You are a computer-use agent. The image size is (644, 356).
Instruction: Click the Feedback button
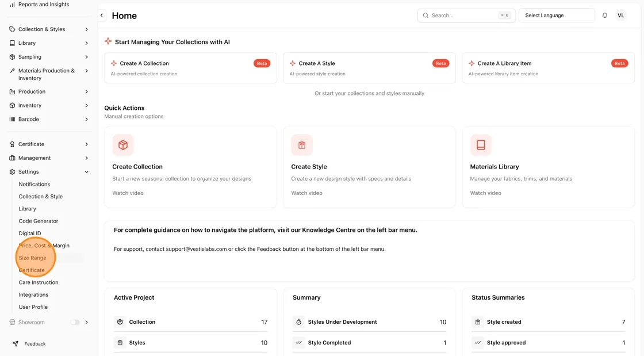29,344
